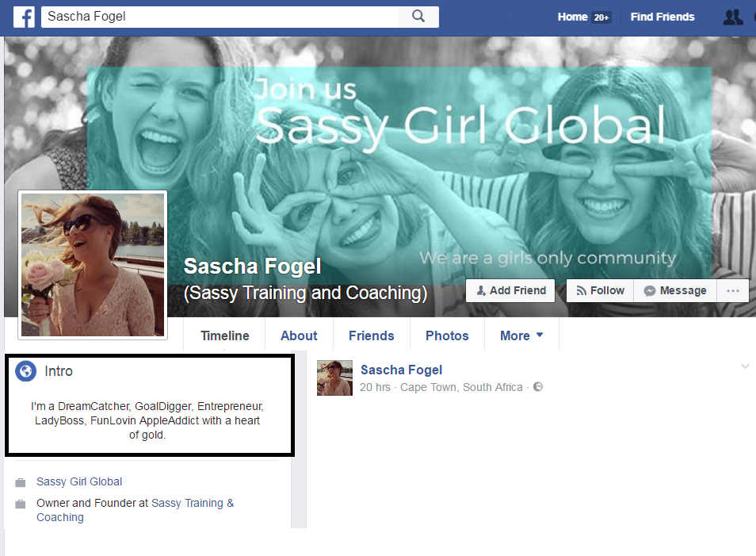Click the Intro section heading
The width and height of the screenshot is (756, 556).
tap(59, 371)
